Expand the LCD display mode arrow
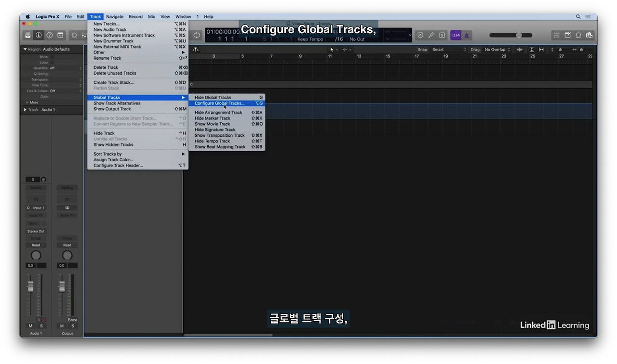617x364 pixels. 410,35
